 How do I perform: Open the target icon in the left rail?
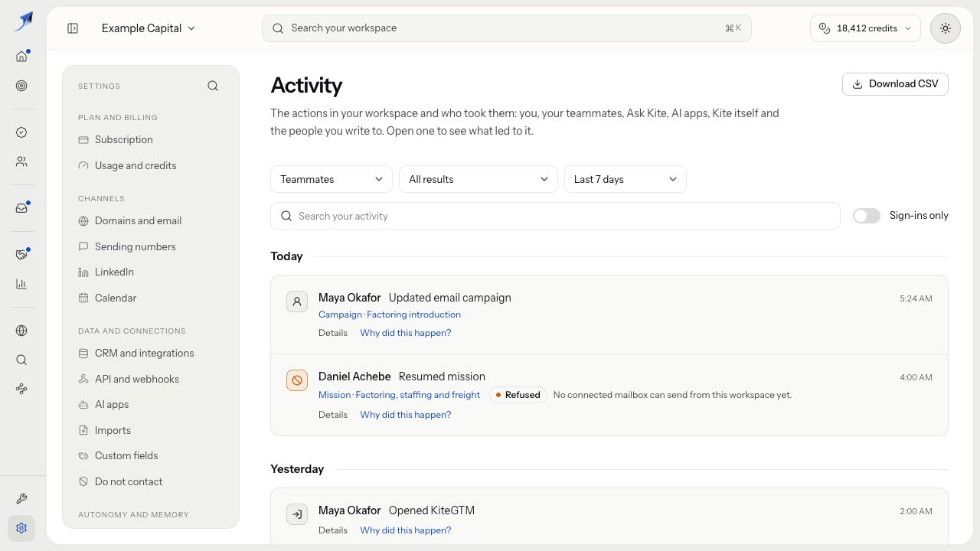tap(21, 86)
